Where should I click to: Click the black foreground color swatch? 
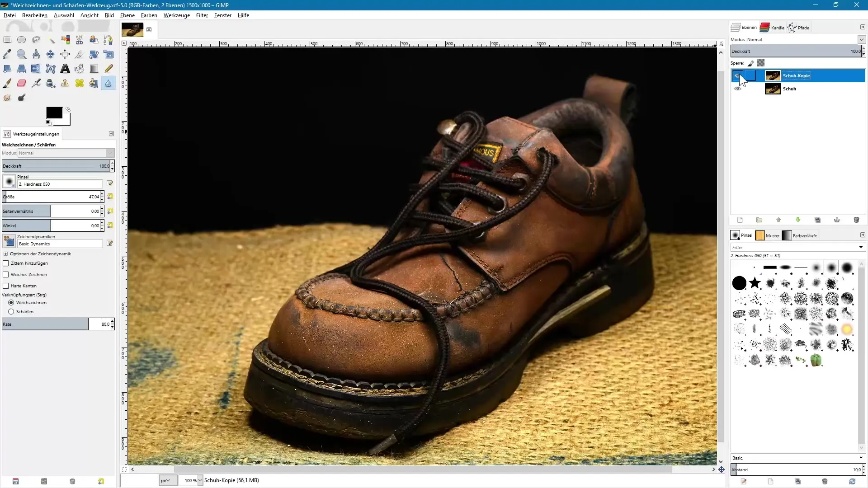coord(54,113)
